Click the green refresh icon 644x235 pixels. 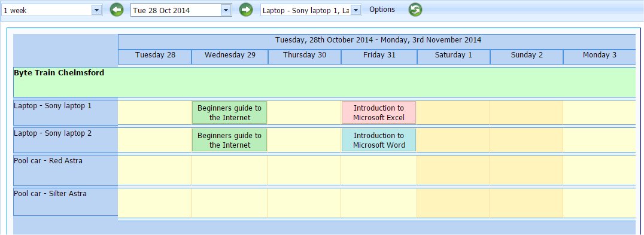[415, 10]
